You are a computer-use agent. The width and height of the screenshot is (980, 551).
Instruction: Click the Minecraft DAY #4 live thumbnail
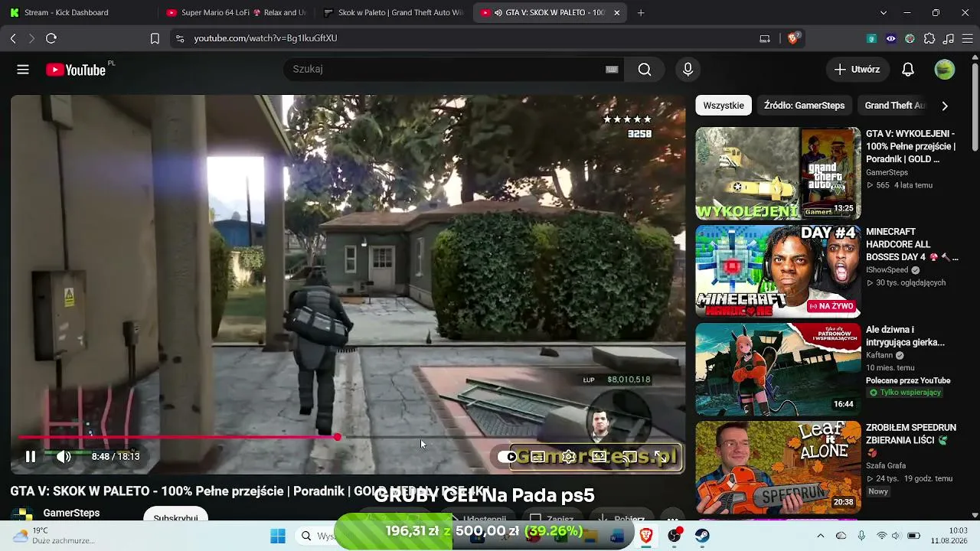point(778,272)
